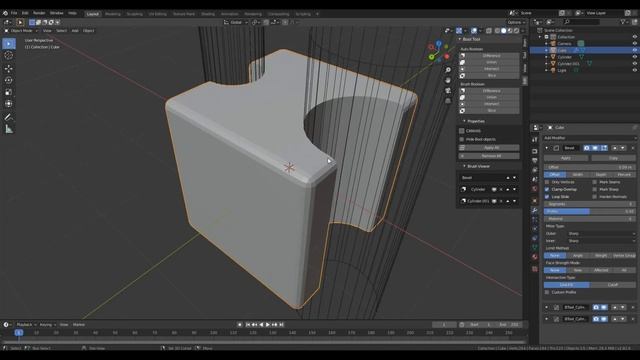Image resolution: width=640 pixels, height=360 pixels.
Task: Open the Outer miter type dropdown
Action: 602,233
